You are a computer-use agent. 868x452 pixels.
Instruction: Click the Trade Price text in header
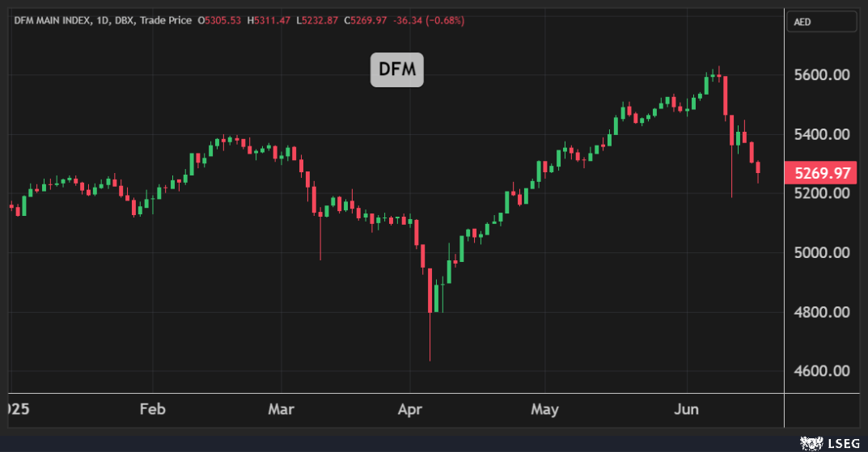(x=166, y=20)
